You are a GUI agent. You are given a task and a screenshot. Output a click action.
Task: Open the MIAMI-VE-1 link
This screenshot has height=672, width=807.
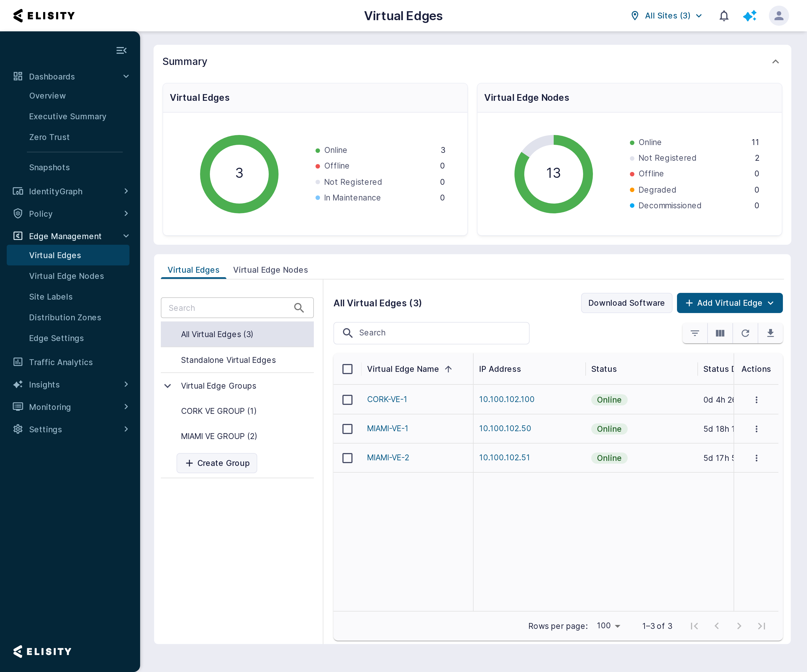tap(387, 428)
